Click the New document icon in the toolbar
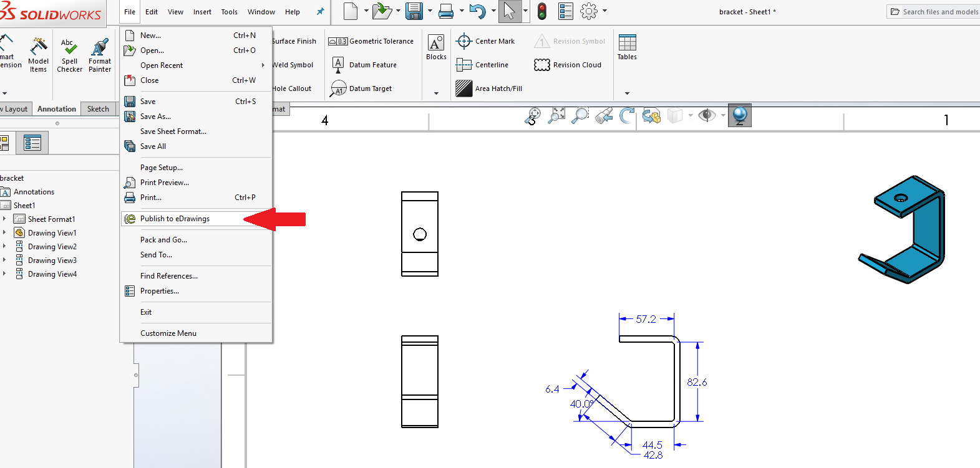The image size is (980, 468). (351, 11)
